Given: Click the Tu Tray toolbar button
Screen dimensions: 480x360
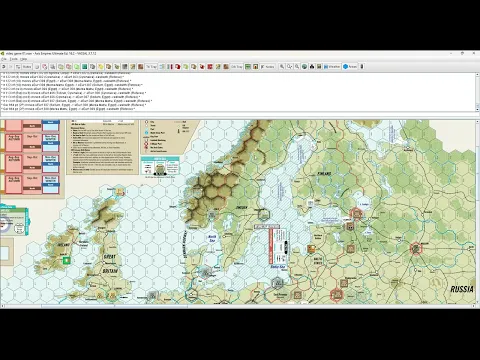Looking at the screenshot, I should [151, 67].
